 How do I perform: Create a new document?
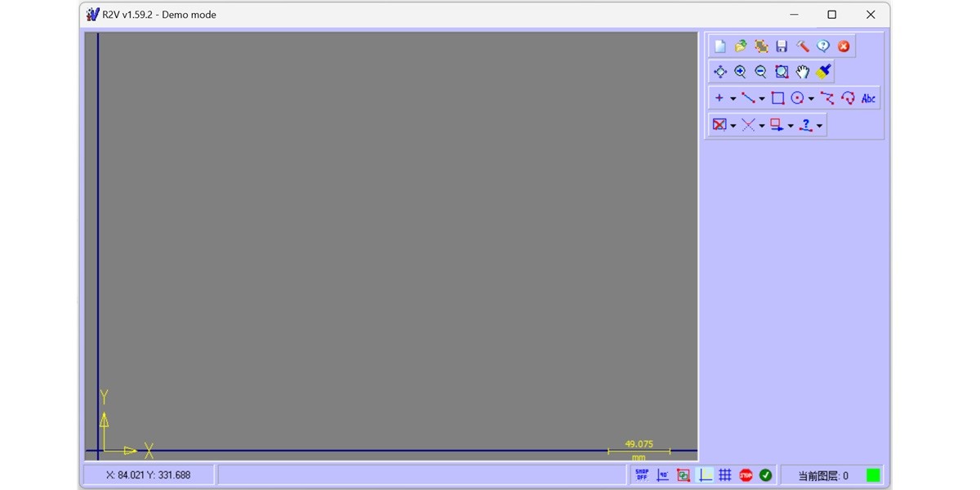pyautogui.click(x=719, y=46)
